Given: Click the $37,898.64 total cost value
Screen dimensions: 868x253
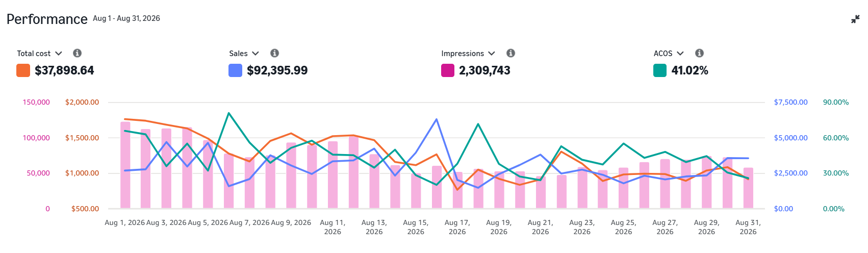Looking at the screenshot, I should pyautogui.click(x=64, y=70).
